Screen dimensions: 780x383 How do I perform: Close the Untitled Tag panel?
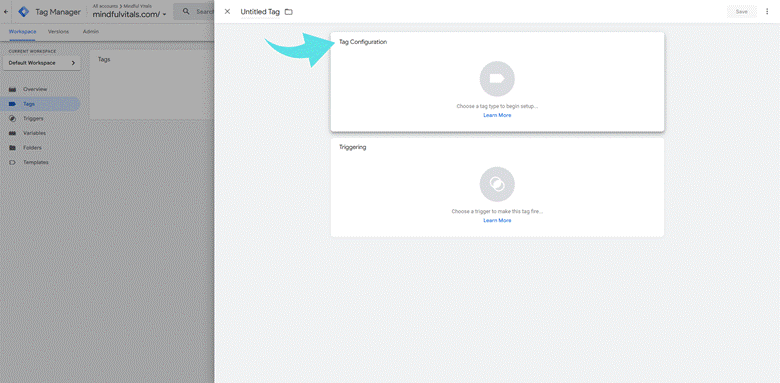click(x=227, y=11)
